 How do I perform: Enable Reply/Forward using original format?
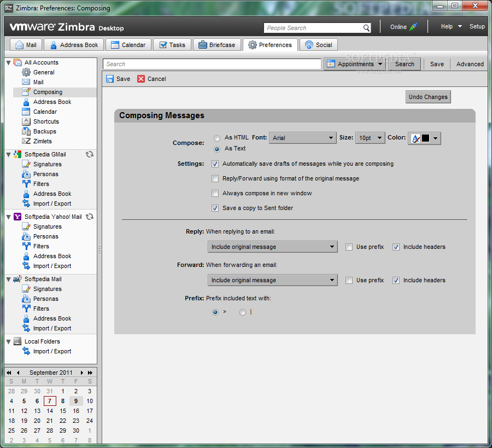[x=215, y=179]
